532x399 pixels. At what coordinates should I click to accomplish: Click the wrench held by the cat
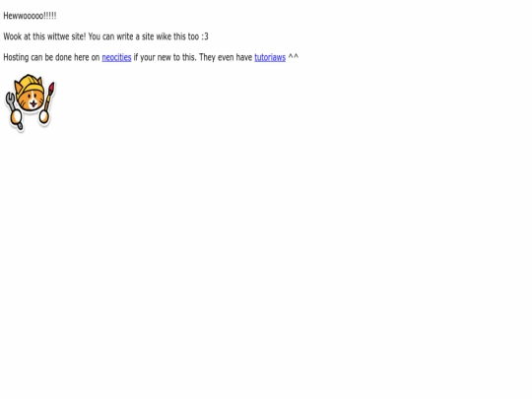(14, 110)
